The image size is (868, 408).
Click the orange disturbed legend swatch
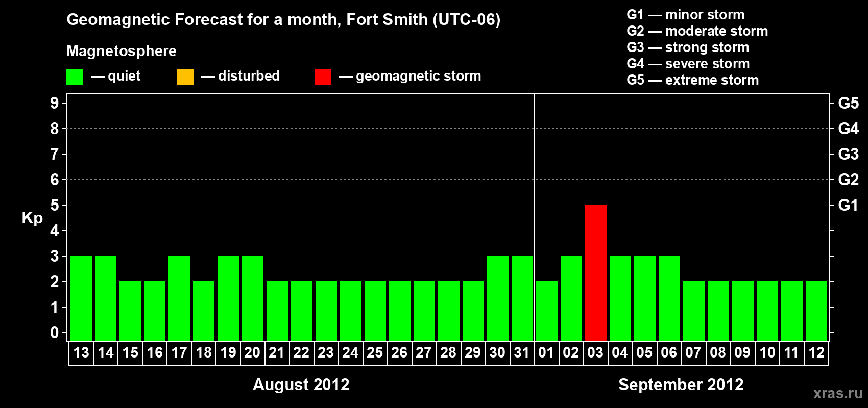coord(185,77)
